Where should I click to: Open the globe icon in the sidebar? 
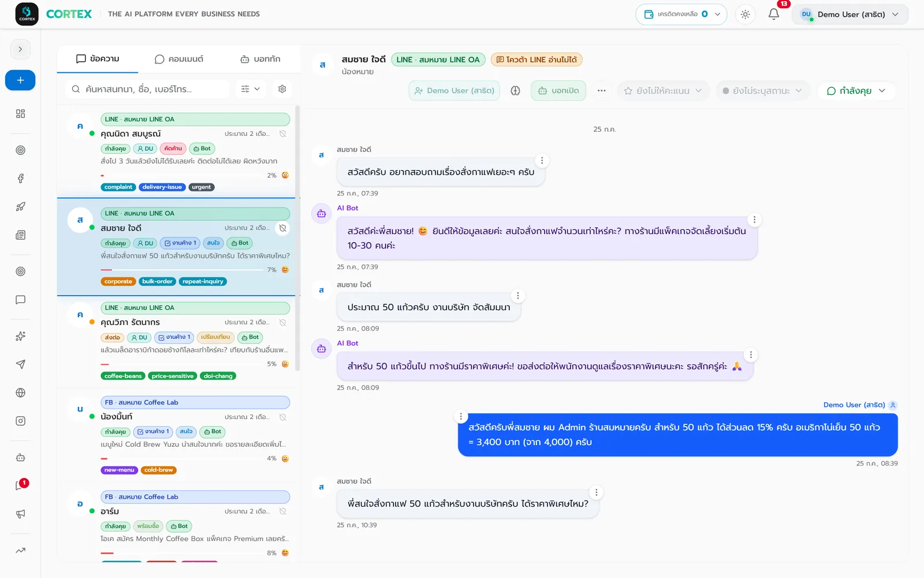20,393
